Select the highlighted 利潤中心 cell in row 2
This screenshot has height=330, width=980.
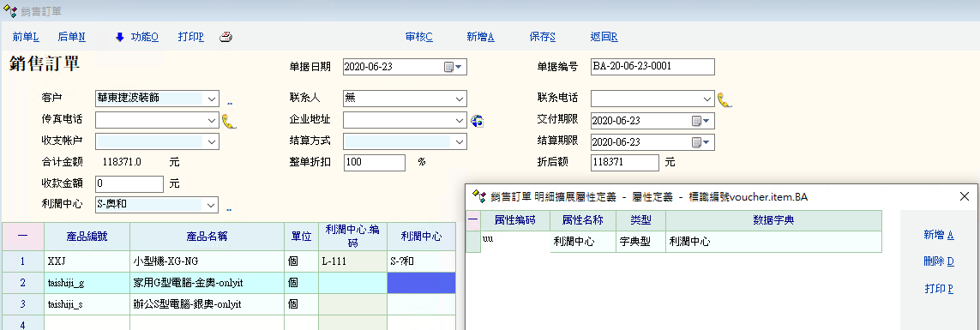pyautogui.click(x=421, y=283)
